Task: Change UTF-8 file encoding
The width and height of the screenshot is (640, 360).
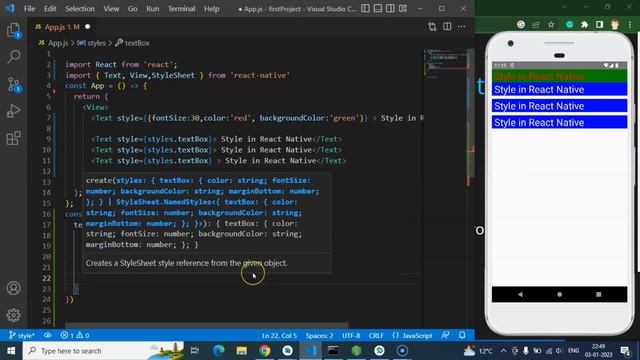Action: pos(351,336)
